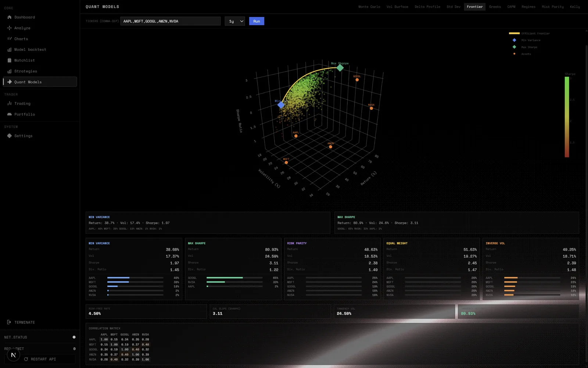Switch to the Std Dev tab
588x368 pixels.
point(453,7)
